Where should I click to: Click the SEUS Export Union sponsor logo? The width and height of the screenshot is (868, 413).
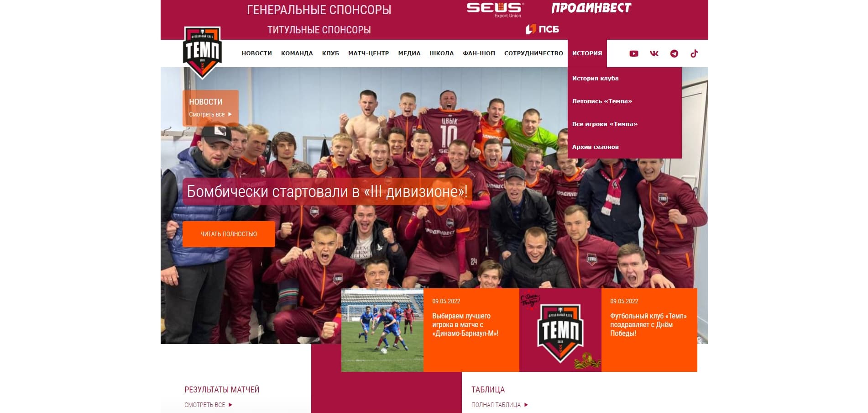[x=495, y=10]
